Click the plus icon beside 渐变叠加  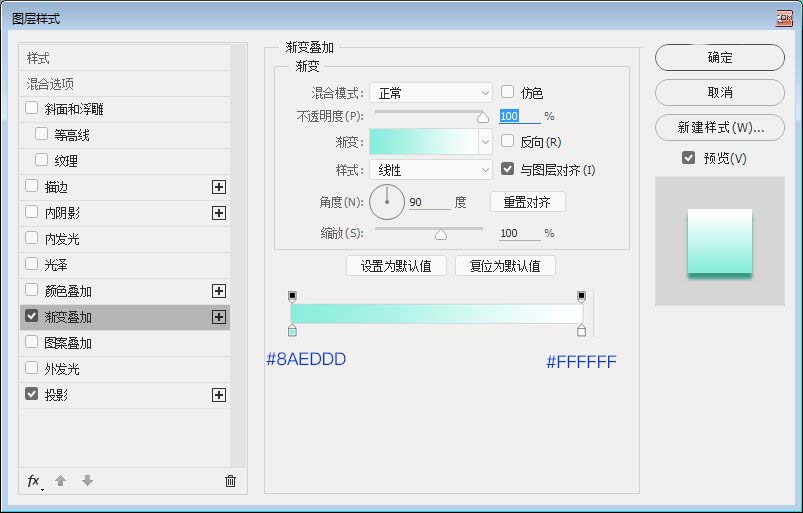click(x=219, y=317)
